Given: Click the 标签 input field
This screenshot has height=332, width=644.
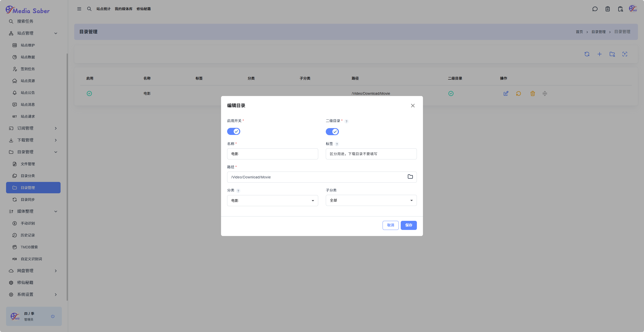Looking at the screenshot, I should [x=371, y=154].
